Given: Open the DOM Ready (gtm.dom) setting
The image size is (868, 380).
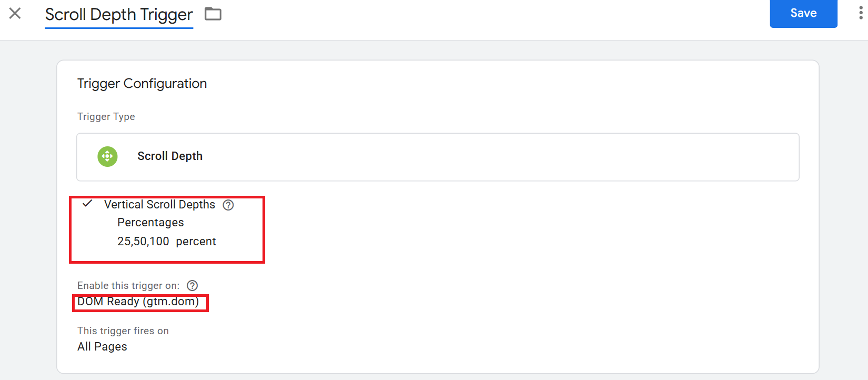Looking at the screenshot, I should tap(138, 302).
